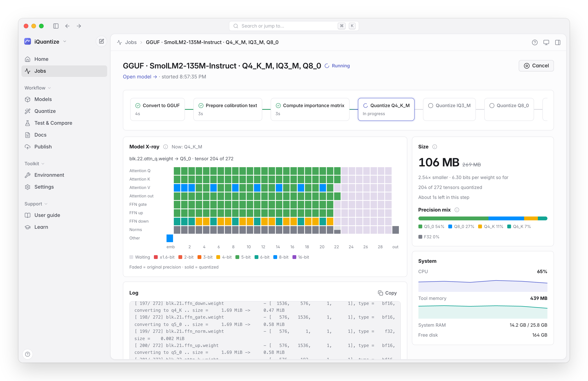
Task: Select the Quantize Q4_K_M step
Action: (x=386, y=109)
